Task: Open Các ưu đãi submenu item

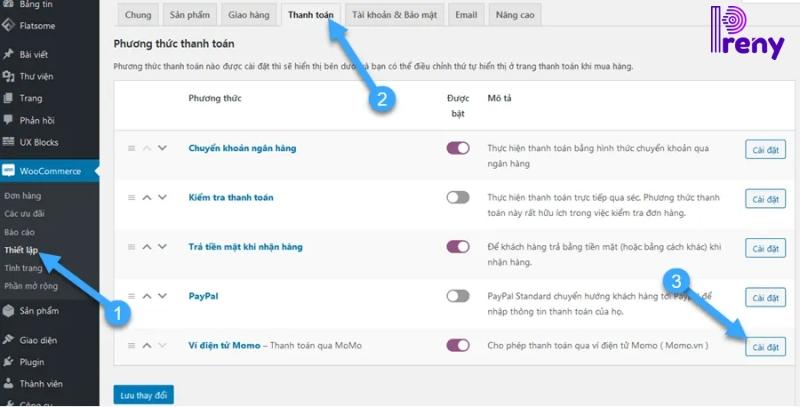Action: (24, 214)
